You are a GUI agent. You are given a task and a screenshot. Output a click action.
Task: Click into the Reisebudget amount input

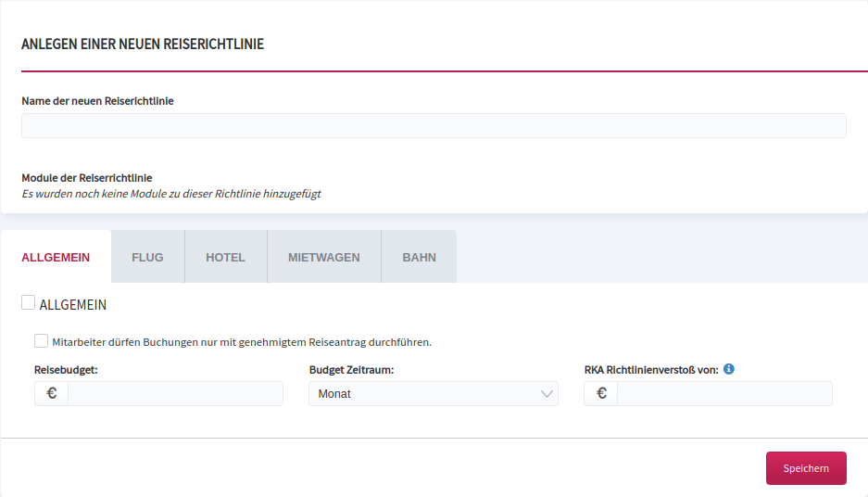point(175,393)
